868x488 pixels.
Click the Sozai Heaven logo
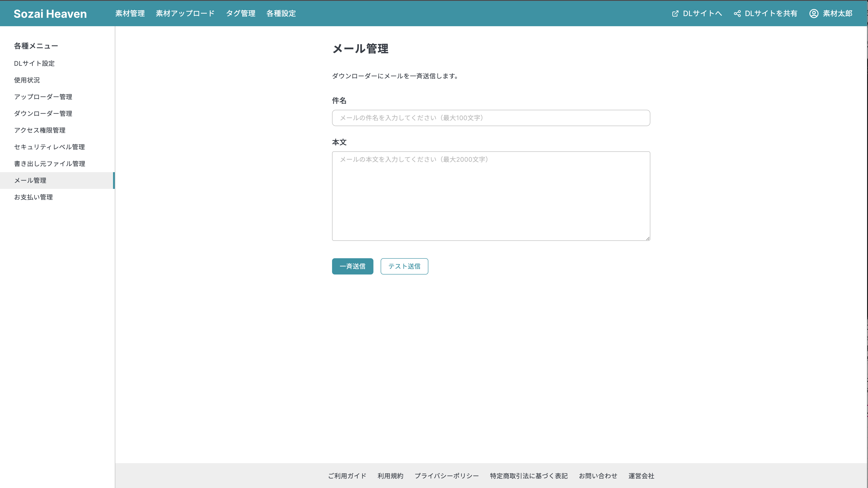pyautogui.click(x=50, y=14)
